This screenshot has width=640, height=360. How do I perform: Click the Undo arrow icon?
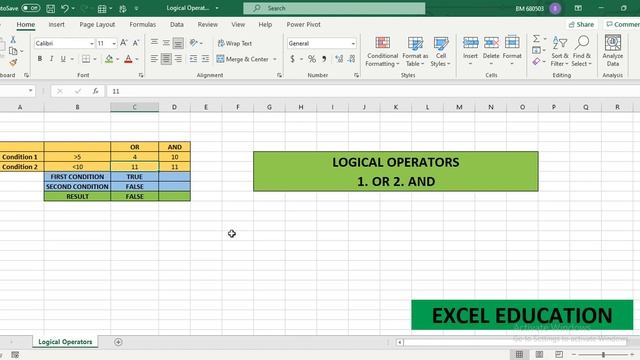click(x=65, y=8)
